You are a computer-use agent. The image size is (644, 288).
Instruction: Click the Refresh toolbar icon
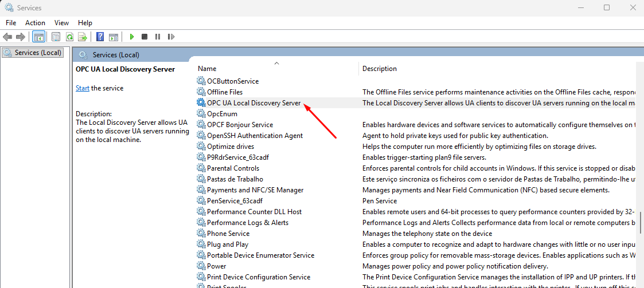pyautogui.click(x=69, y=37)
